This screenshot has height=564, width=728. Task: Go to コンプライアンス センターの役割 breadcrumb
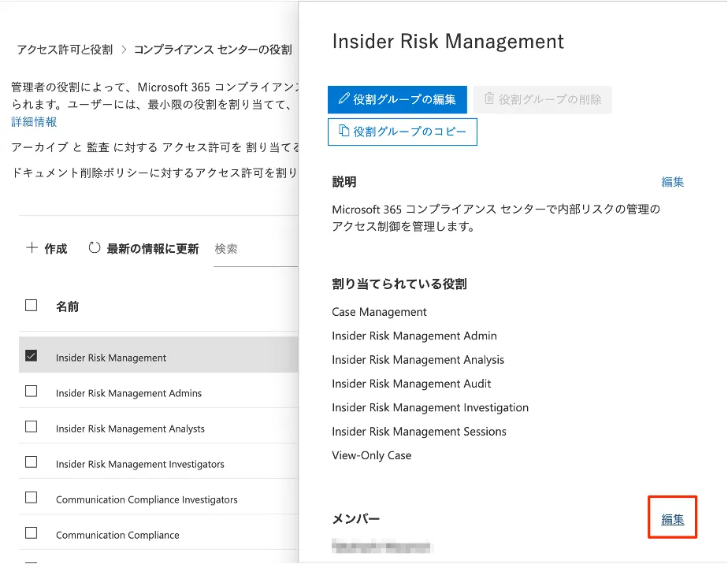click(213, 50)
